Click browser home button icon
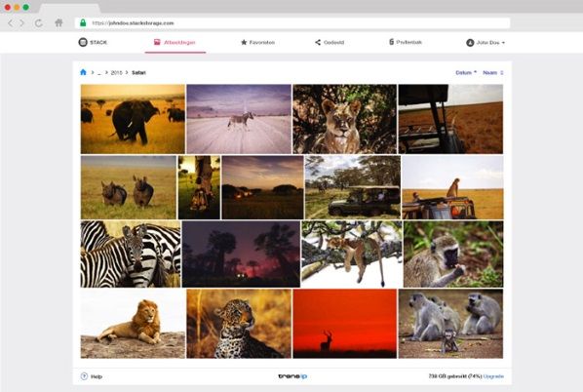Screen dimensions: 583x392 coord(58,23)
